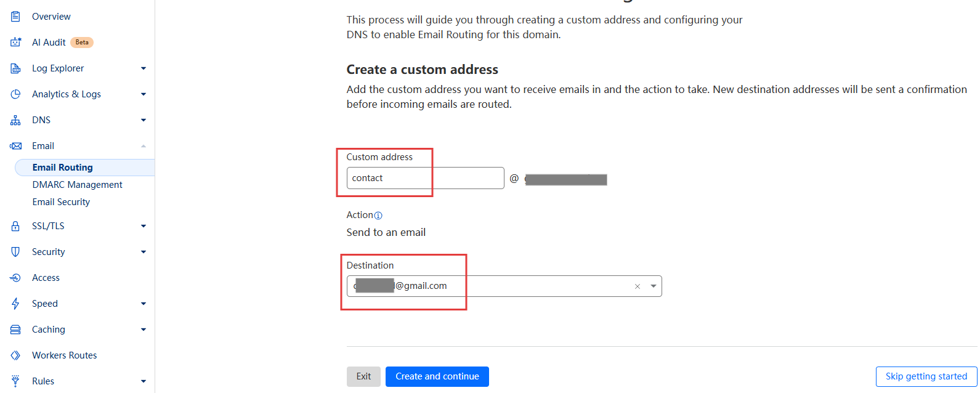Collapse the Email sidebar section
The width and height of the screenshot is (980, 393).
click(144, 146)
